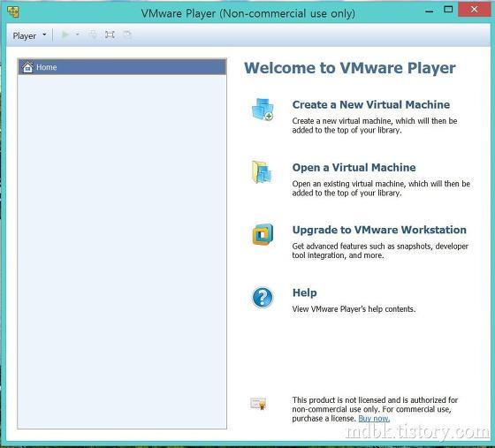Click the blue question mark Help icon
The width and height of the screenshot is (495, 448).
pyautogui.click(x=263, y=297)
